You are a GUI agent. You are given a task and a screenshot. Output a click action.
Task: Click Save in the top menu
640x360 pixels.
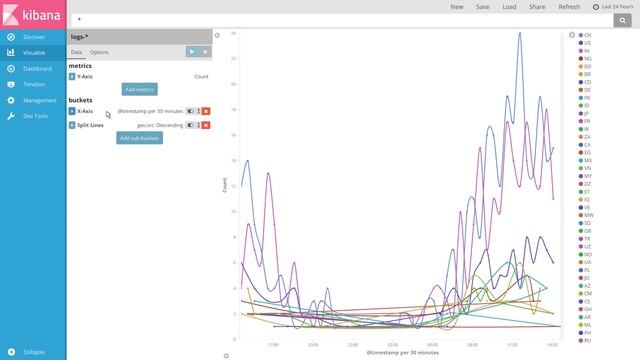pos(482,7)
